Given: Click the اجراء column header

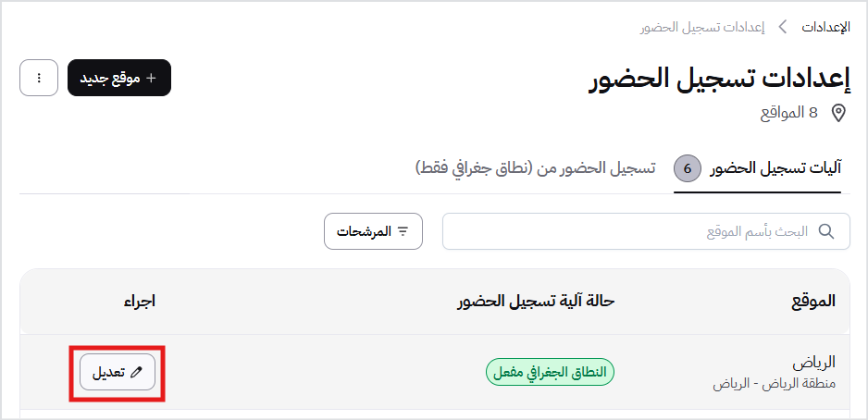Looking at the screenshot, I should [139, 302].
